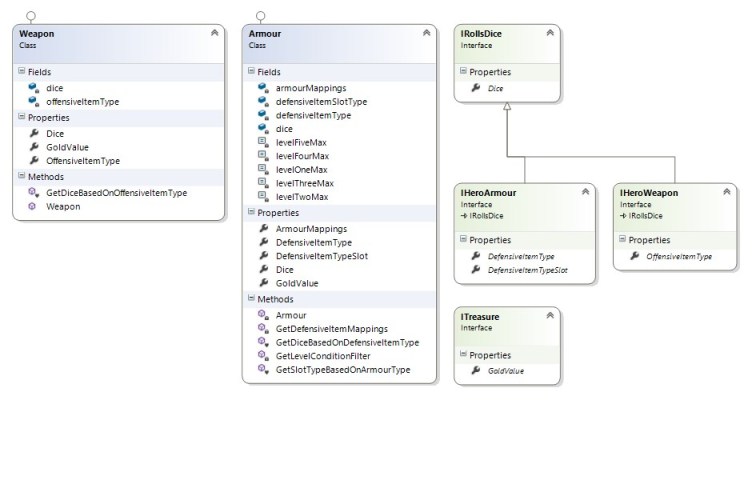Screen dimensions: 756x480
Task: Toggle the Methods section in Armour
Action: tap(250, 299)
